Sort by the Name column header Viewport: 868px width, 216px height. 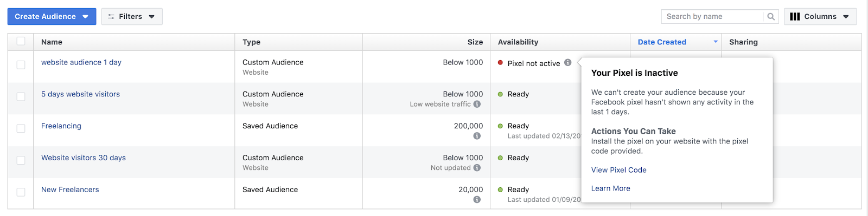tap(52, 42)
